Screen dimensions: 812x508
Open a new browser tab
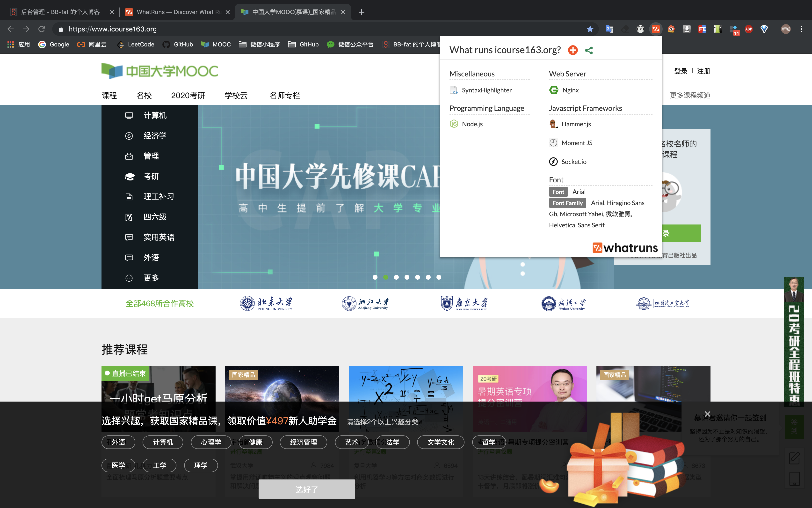[x=361, y=12]
